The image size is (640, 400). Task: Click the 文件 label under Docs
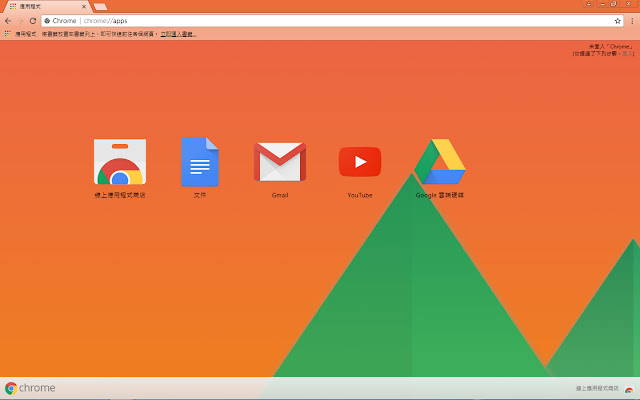200,195
